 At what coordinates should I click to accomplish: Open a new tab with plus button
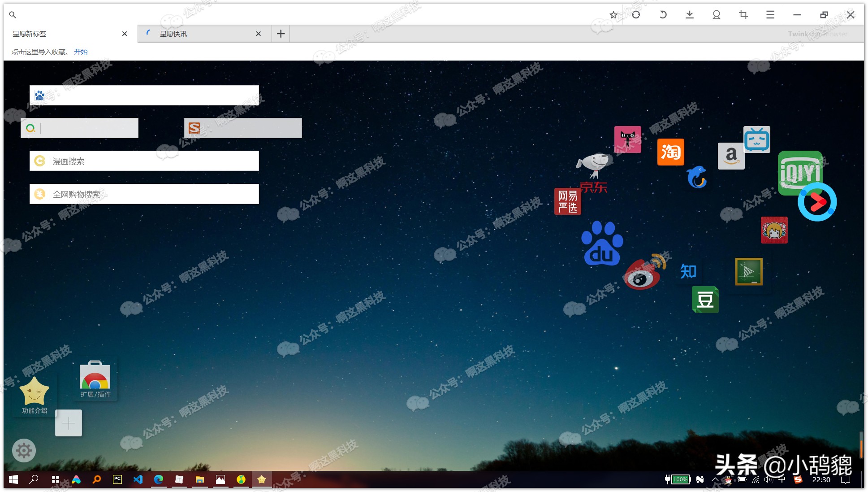pos(281,34)
